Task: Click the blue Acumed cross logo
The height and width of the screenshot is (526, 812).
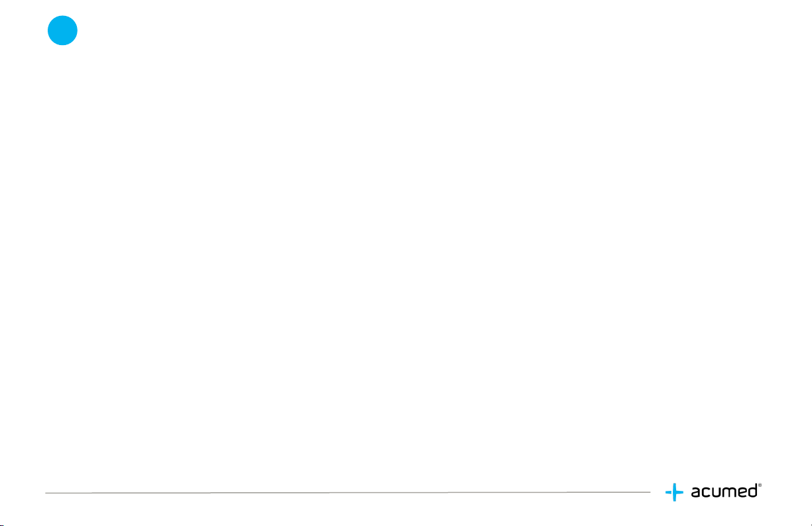Action: (674, 492)
